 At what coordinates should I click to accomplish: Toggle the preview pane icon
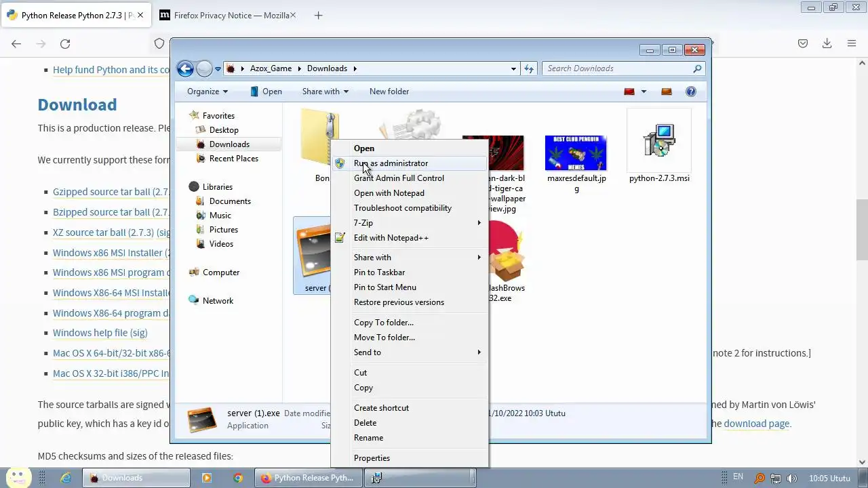pyautogui.click(x=667, y=91)
